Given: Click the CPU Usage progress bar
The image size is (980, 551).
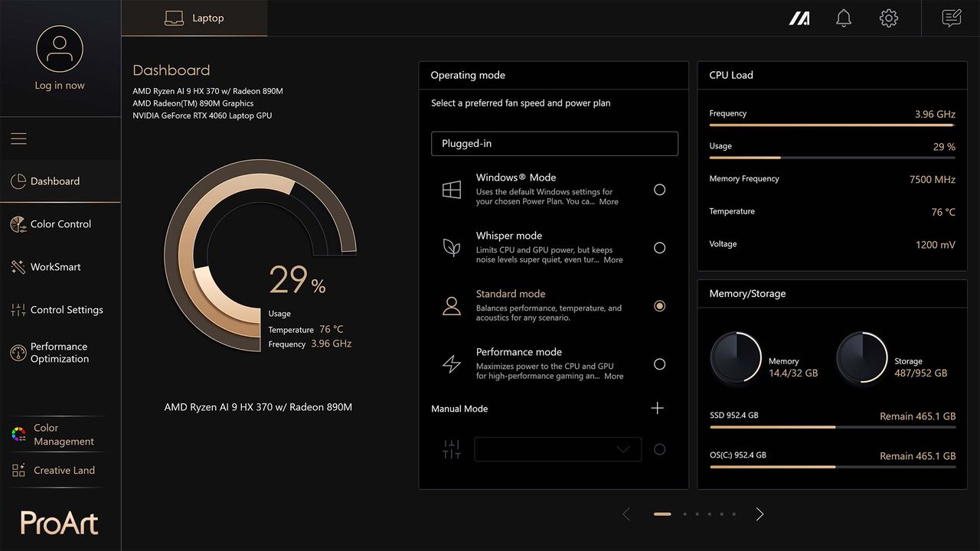Looking at the screenshot, I should pos(832,158).
